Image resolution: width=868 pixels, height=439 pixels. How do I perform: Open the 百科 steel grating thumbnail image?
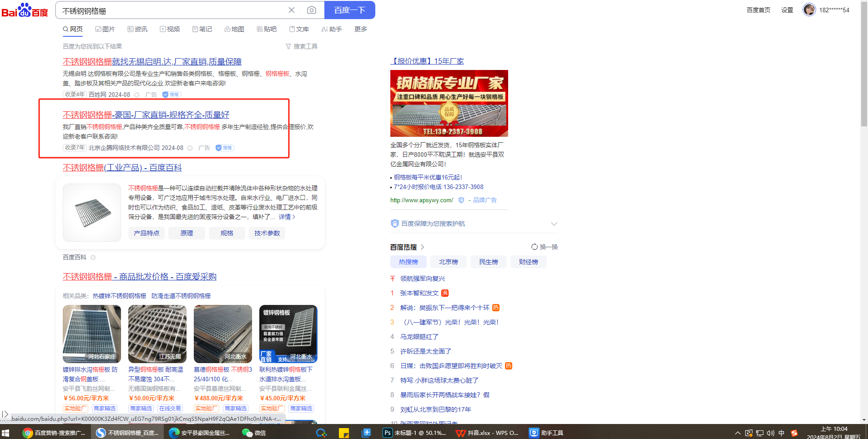(x=92, y=213)
